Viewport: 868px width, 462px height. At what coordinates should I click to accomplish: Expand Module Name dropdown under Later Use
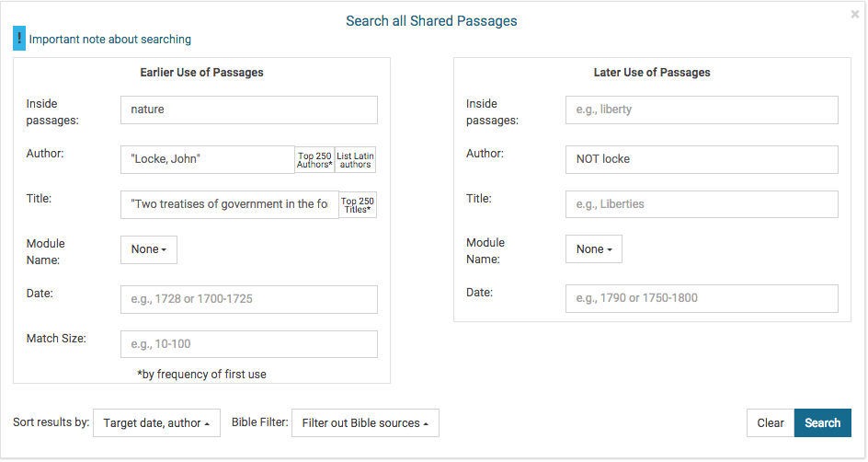[x=594, y=249]
